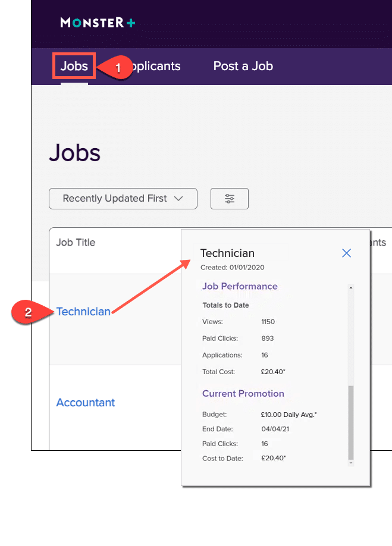Click the popup scrollbar thumb

pyautogui.click(x=351, y=423)
